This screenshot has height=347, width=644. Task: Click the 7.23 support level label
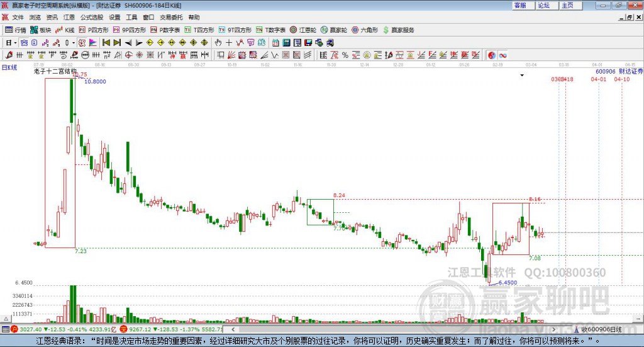[81, 251]
